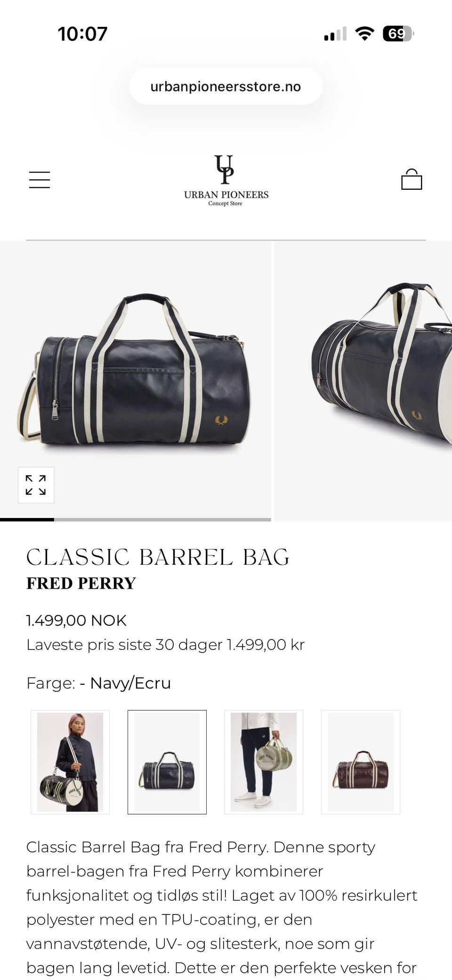Tap the main navy barrel bag image
Image resolution: width=452 pixels, height=980 pixels.
(136, 380)
